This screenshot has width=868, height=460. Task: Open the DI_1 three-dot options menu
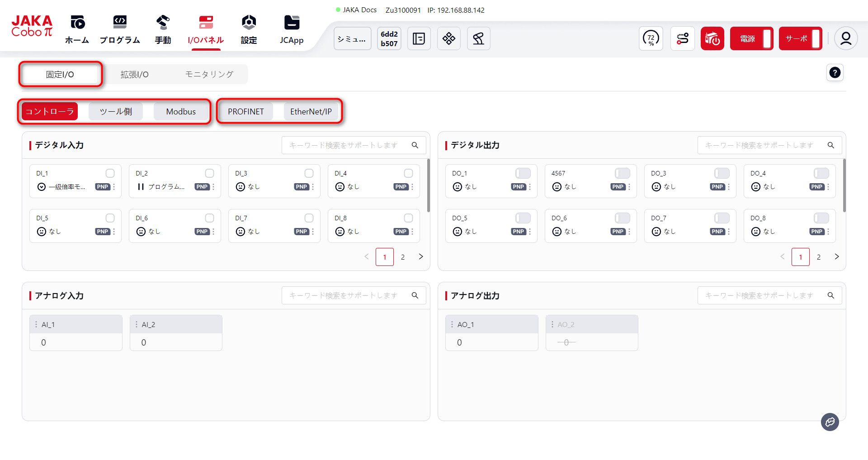[x=114, y=187]
